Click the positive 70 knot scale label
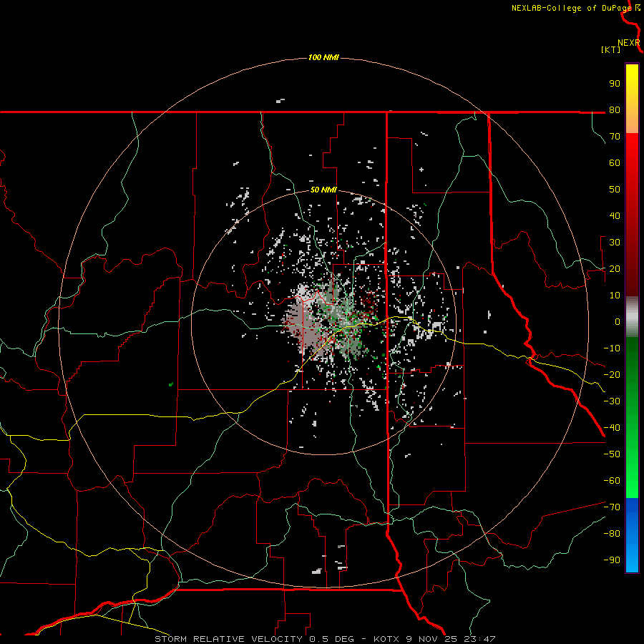This screenshot has width=644, height=644. [615, 137]
